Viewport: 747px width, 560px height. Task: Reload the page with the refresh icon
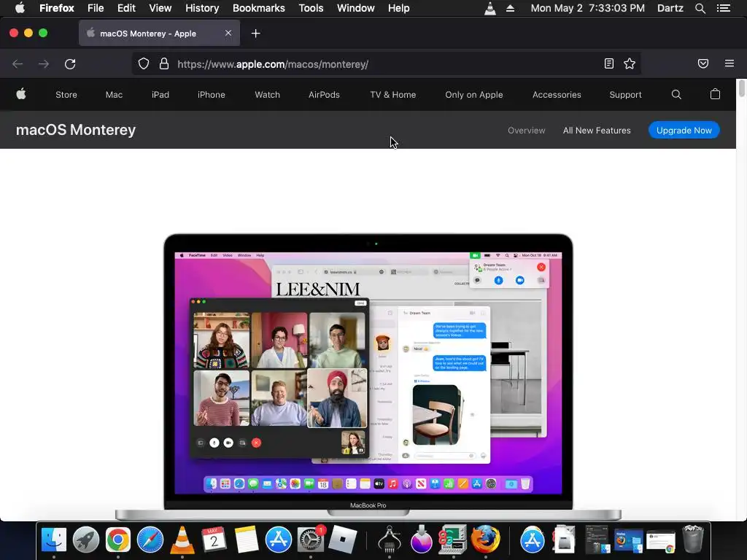(70, 64)
